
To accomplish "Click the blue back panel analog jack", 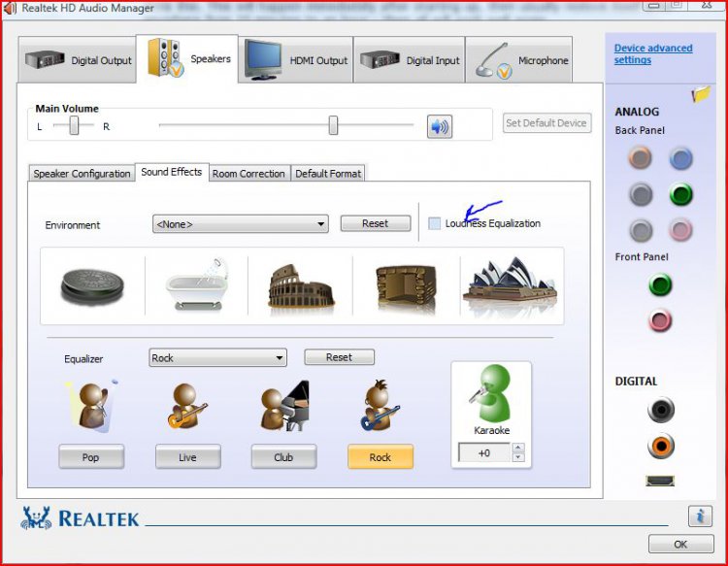I will (x=681, y=158).
